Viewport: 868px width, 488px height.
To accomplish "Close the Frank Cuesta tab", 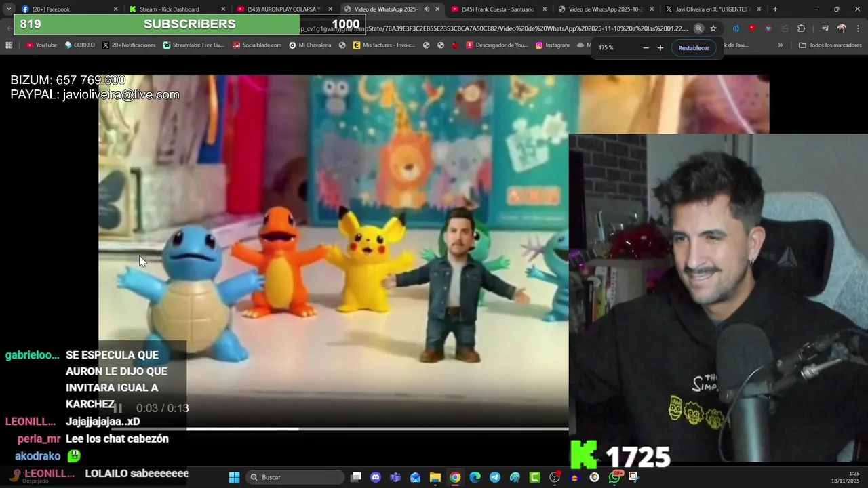I will [x=545, y=9].
